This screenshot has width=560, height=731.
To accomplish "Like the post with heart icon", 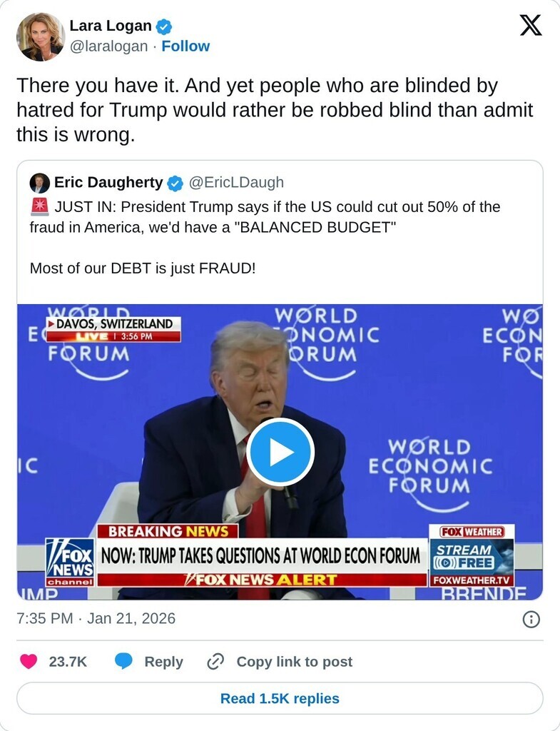I will [29, 662].
